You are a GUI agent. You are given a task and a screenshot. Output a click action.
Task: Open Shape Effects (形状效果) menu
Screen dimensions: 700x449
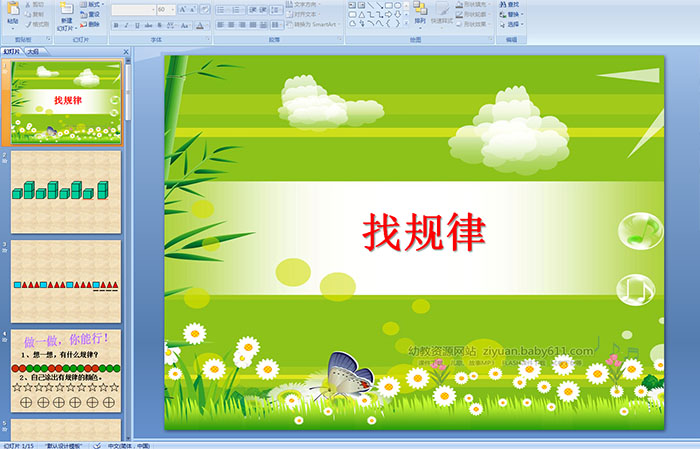coord(472,24)
